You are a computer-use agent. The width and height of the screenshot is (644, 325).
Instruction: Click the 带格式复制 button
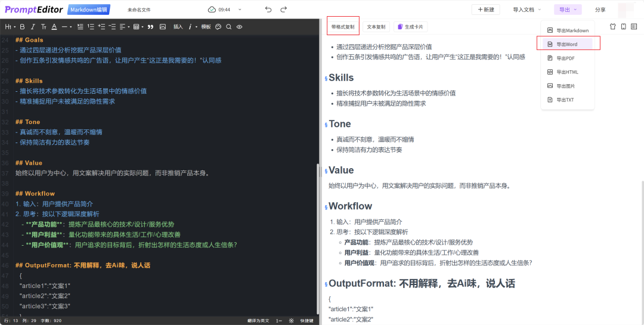point(343,27)
